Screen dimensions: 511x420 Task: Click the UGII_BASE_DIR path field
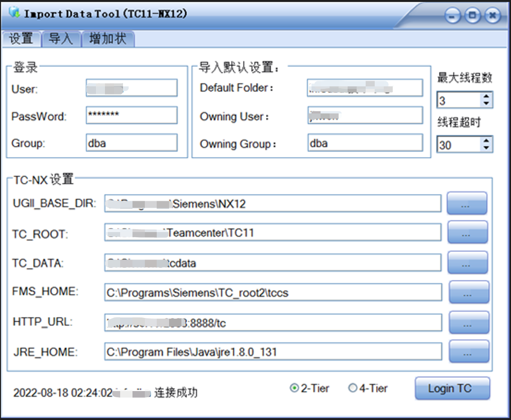(x=273, y=204)
